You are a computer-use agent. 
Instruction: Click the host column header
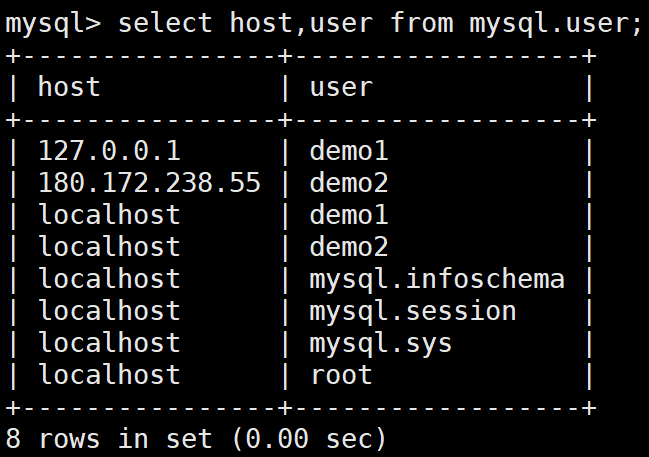pyautogui.click(x=69, y=87)
